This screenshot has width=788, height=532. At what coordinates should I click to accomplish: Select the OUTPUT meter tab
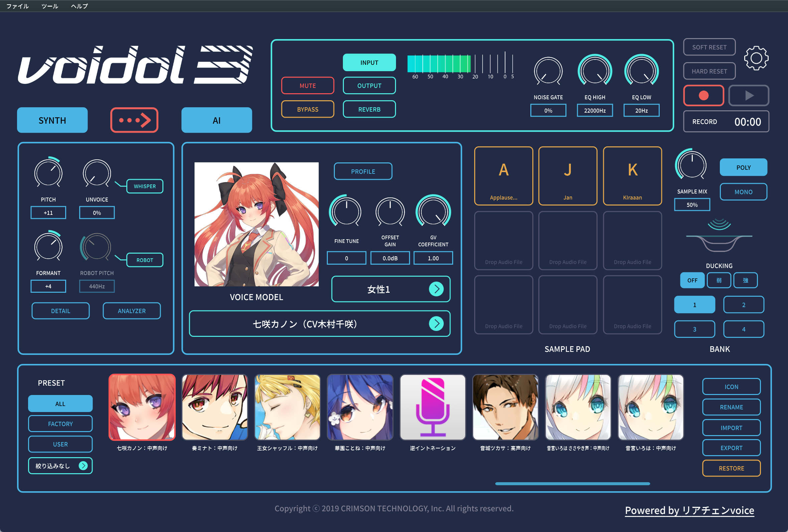pyautogui.click(x=369, y=86)
